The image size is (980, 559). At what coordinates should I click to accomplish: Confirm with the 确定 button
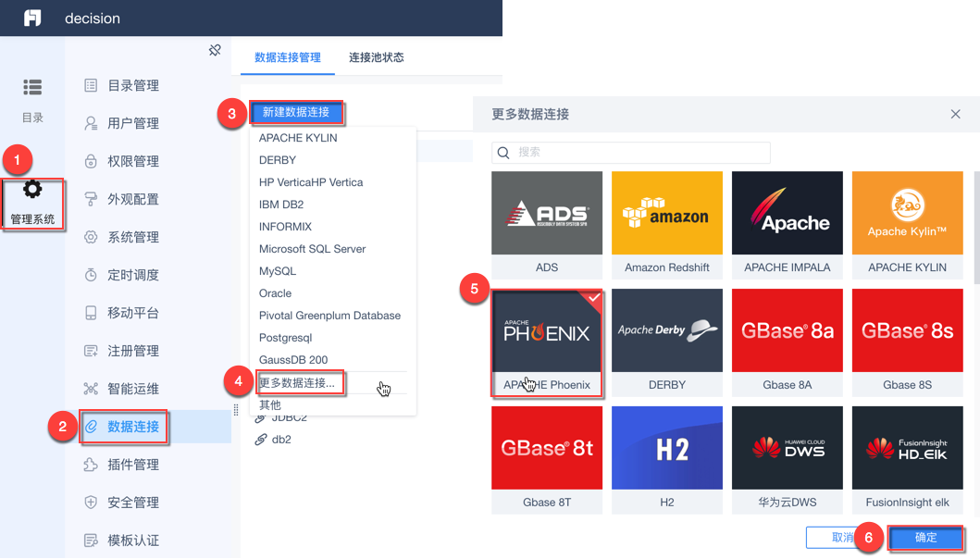pos(925,537)
